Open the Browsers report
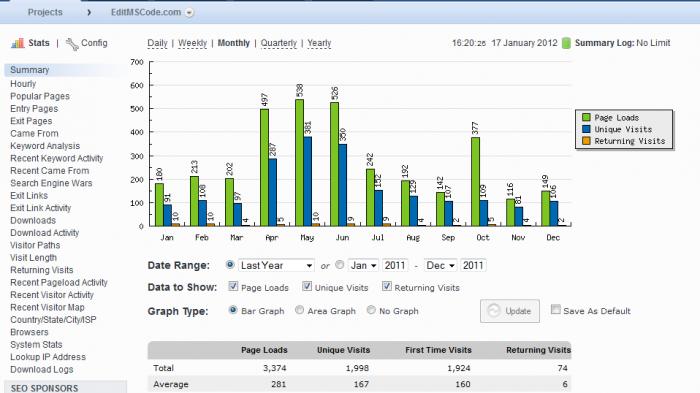Screen dimensions: 700x393 [x=29, y=332]
